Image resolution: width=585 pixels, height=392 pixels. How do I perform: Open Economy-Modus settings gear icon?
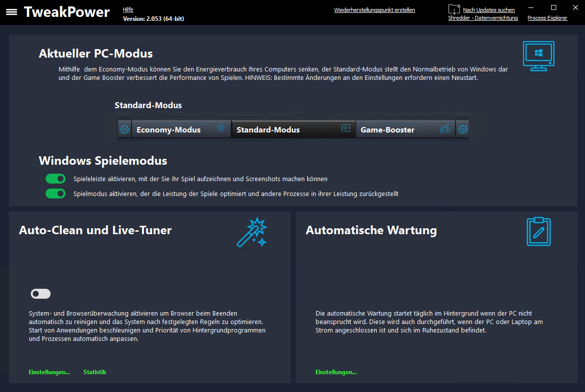click(125, 130)
